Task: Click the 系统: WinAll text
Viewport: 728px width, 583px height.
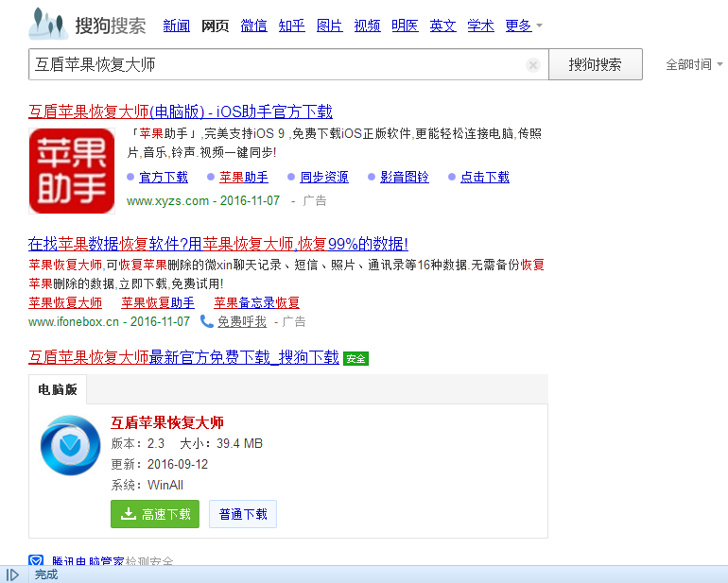Action: coord(147,485)
